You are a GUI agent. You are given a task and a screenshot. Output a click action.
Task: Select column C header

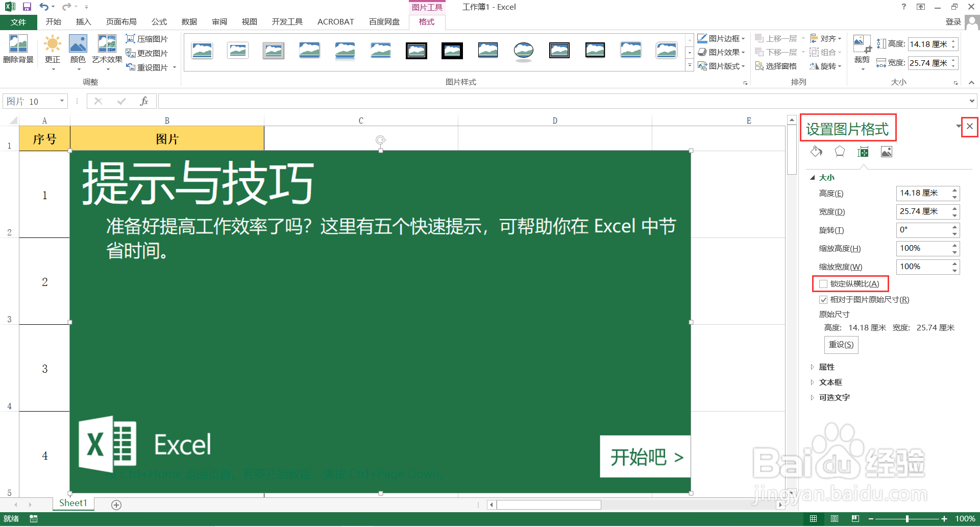point(361,121)
